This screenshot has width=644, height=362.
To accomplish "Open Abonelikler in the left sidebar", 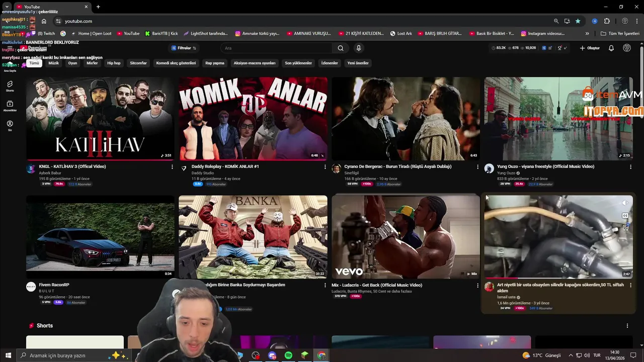I will (x=10, y=106).
